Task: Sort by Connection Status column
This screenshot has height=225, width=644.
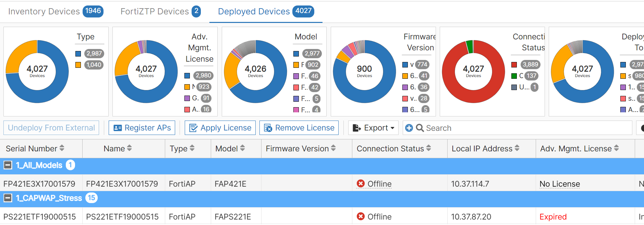Action: click(x=428, y=148)
